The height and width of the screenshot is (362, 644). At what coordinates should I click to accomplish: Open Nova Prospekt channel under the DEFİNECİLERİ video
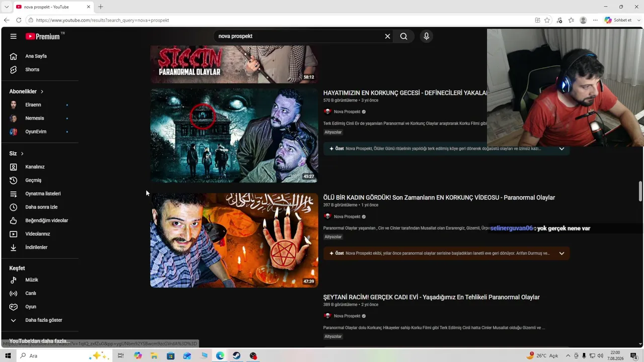[347, 112]
